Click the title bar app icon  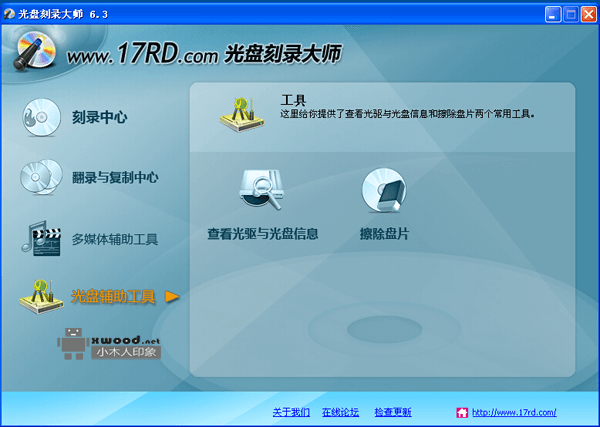[x=9, y=14]
